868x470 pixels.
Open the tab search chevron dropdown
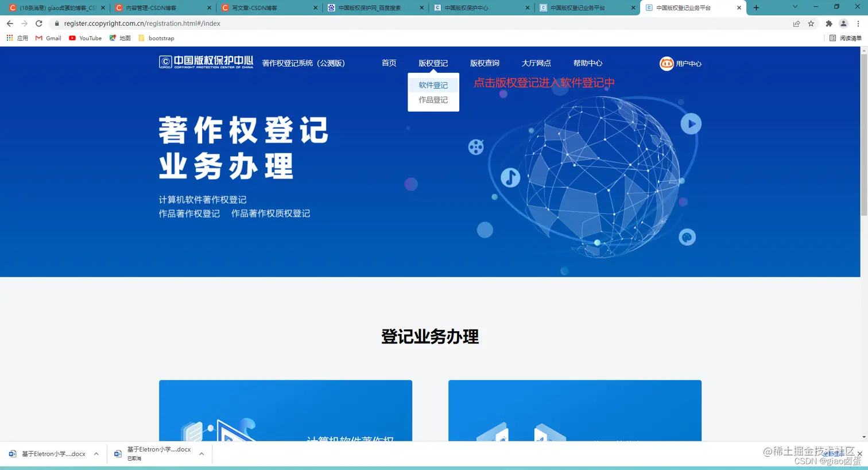pos(794,7)
